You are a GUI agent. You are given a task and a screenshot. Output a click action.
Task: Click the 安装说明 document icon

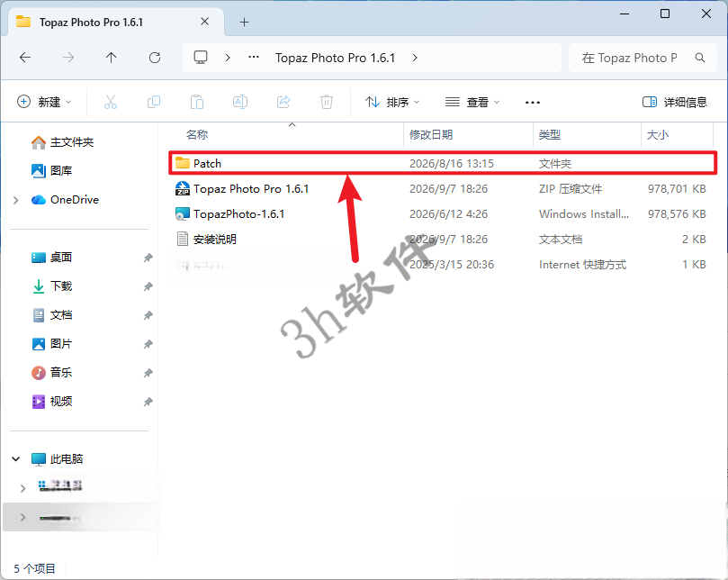tap(183, 239)
